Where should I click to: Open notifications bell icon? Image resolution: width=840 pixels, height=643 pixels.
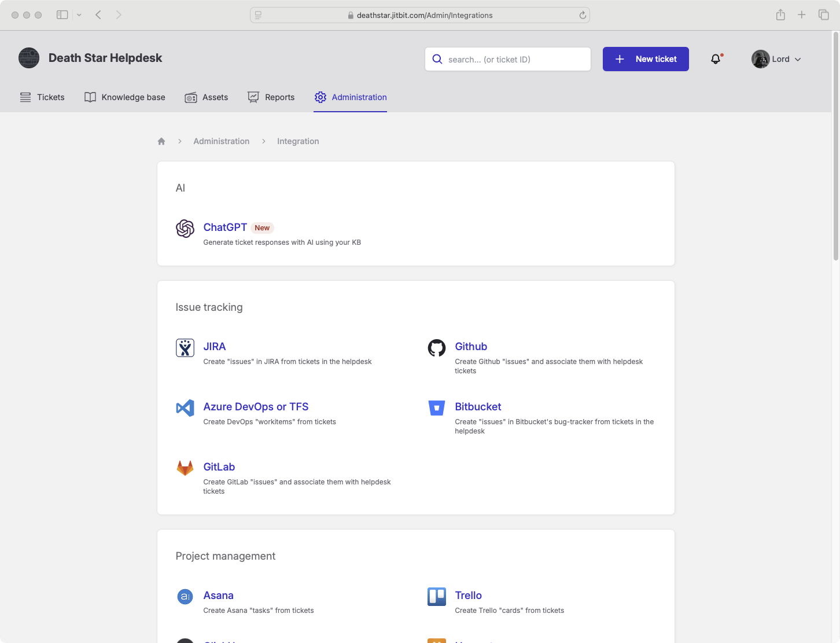pyautogui.click(x=716, y=59)
